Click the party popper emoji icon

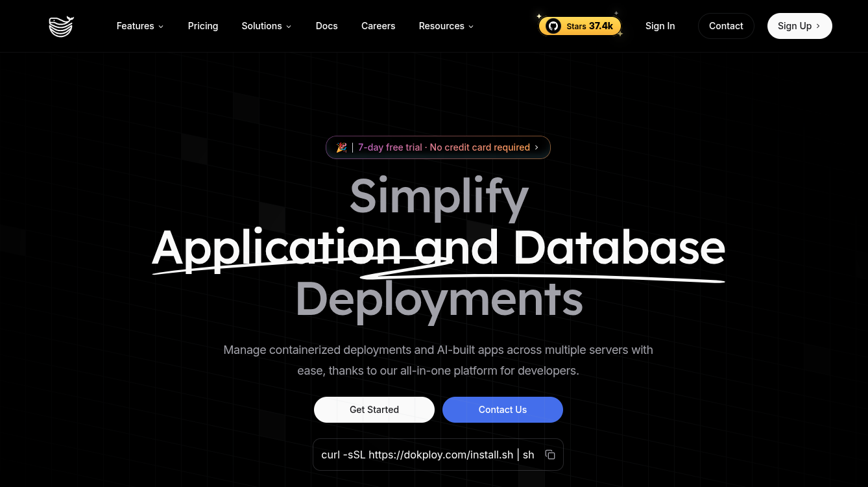[x=341, y=147]
